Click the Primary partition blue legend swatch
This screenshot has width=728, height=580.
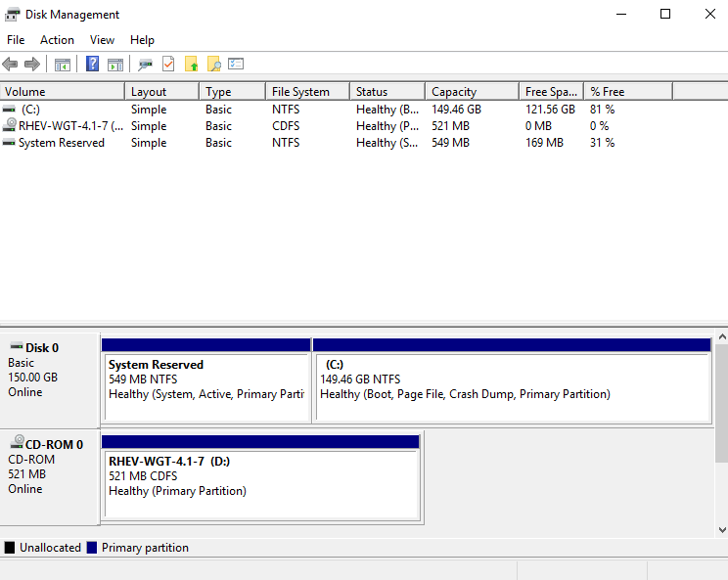(92, 548)
